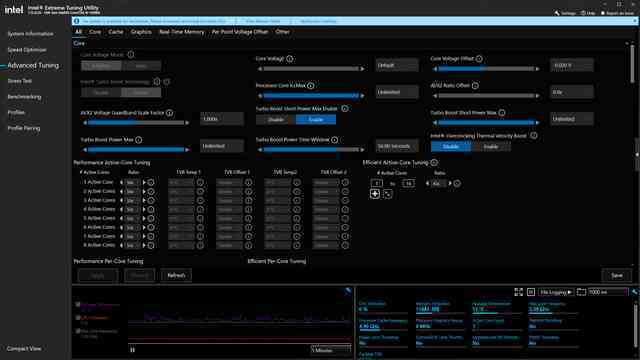Screen dimensions: 640x360
Task: Select Static under Core Voltage Mode
Action: (x=141, y=65)
